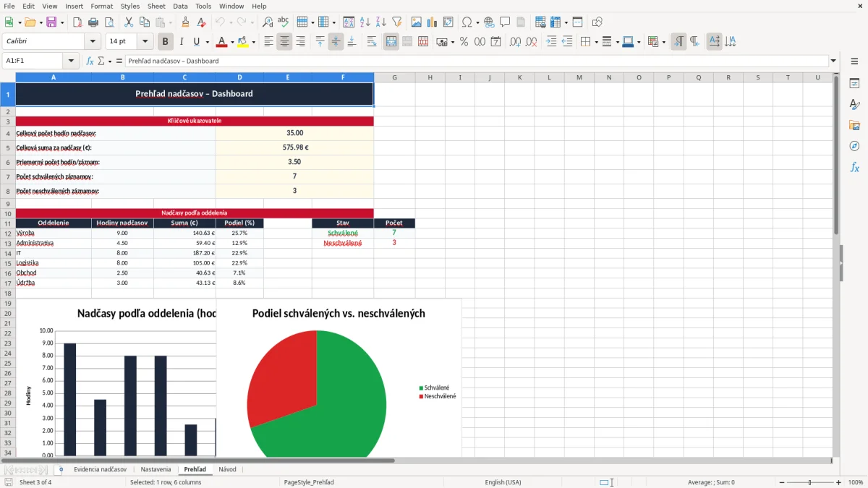Image resolution: width=868 pixels, height=488 pixels.
Task: Toggle Align Left
Action: pos(268,42)
